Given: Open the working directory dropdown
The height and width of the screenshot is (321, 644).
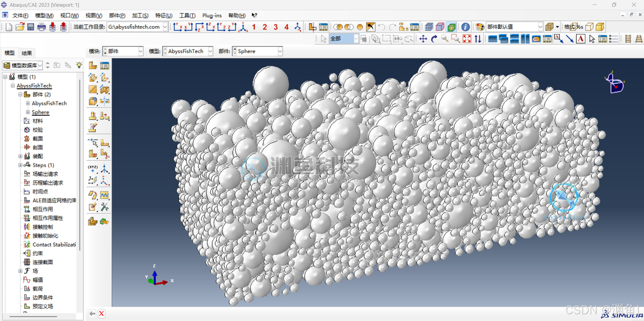Looking at the screenshot, I should pyautogui.click(x=165, y=27).
